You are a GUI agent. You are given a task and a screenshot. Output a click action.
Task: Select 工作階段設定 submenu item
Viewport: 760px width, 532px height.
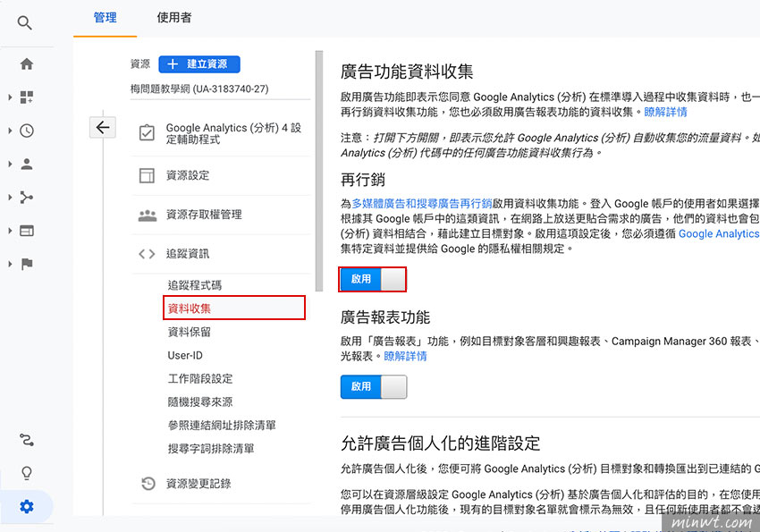tap(200, 378)
